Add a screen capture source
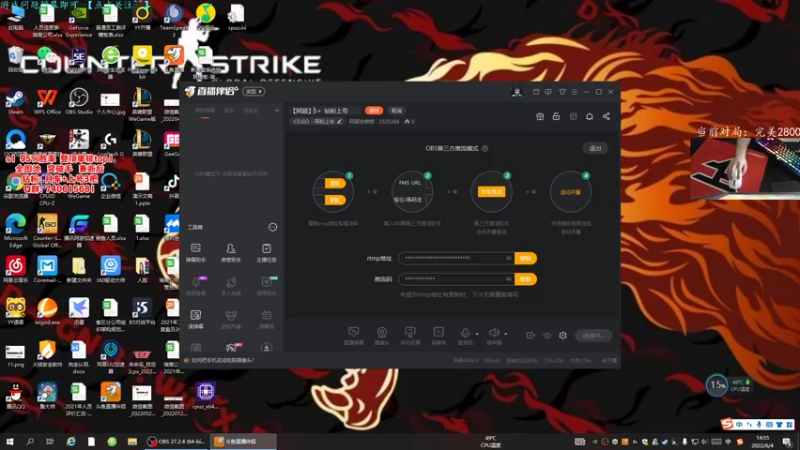 coord(353,336)
